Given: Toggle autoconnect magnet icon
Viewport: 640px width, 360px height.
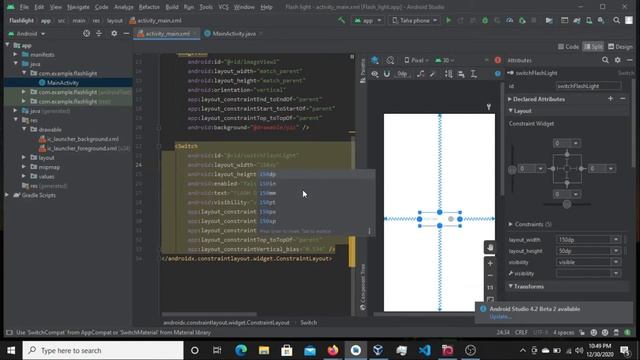Looking at the screenshot, I should coord(387,74).
